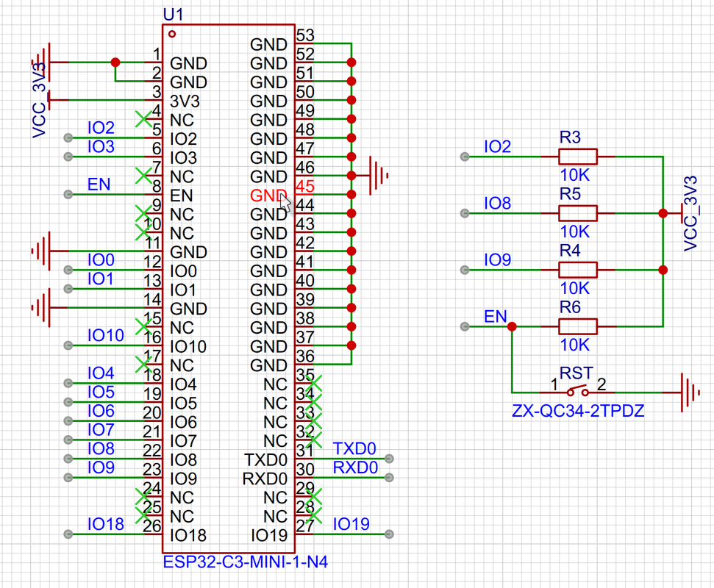Click the ground symbol wired to pin 14

coord(42,308)
